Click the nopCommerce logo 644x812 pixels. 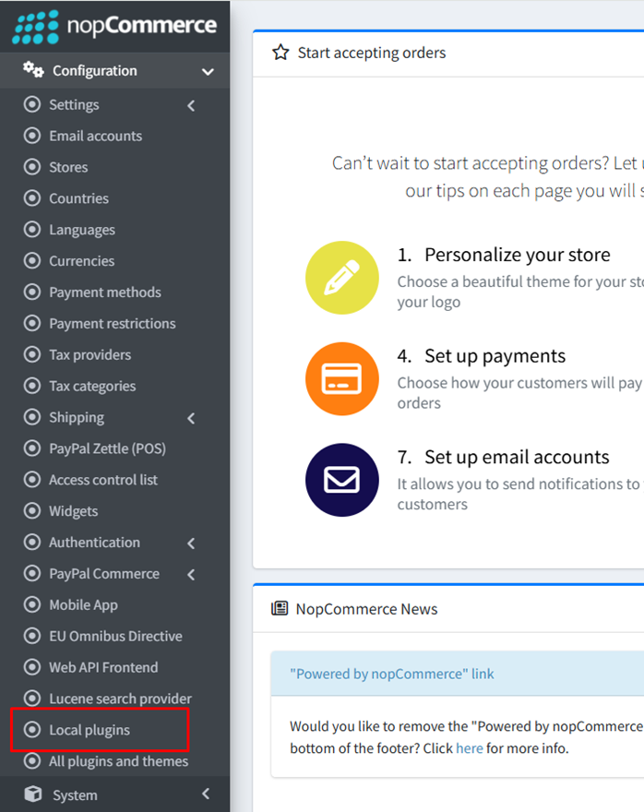[114, 27]
